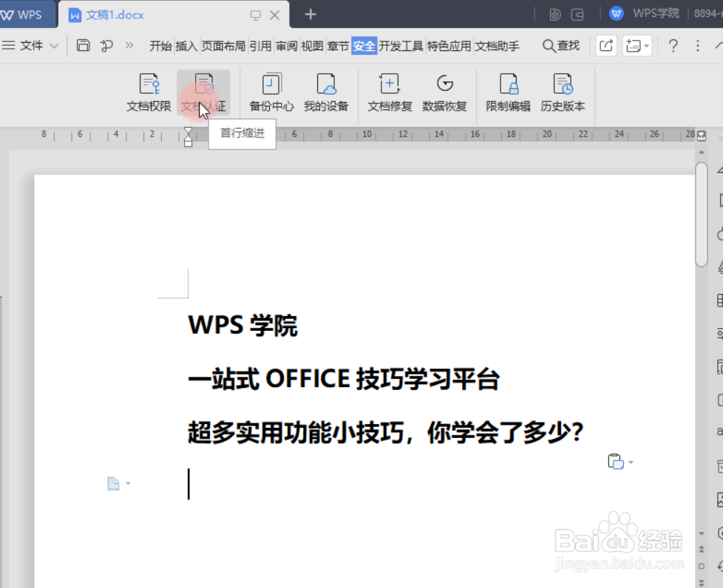Click the left indent ruler box marker
Viewport: 723px width, 588px height.
pyautogui.click(x=188, y=143)
